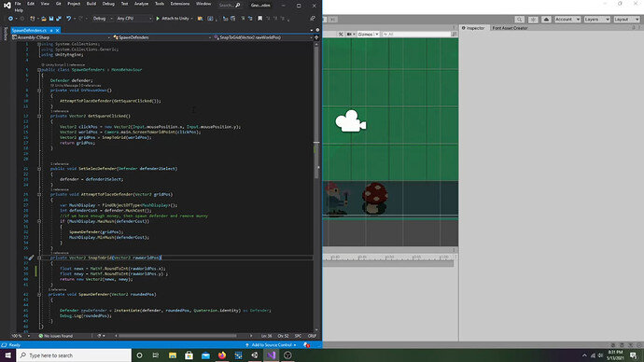644x362 pixels.
Task: Select the gnome sprite in Scene view
Action: [x=337, y=200]
